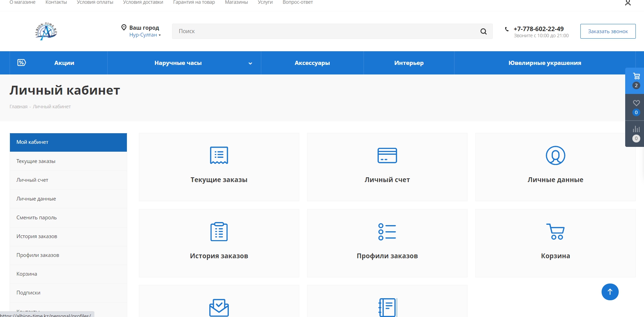This screenshot has height=317, width=644.
Task: Open the product comparison chart icon
Action: (636, 129)
